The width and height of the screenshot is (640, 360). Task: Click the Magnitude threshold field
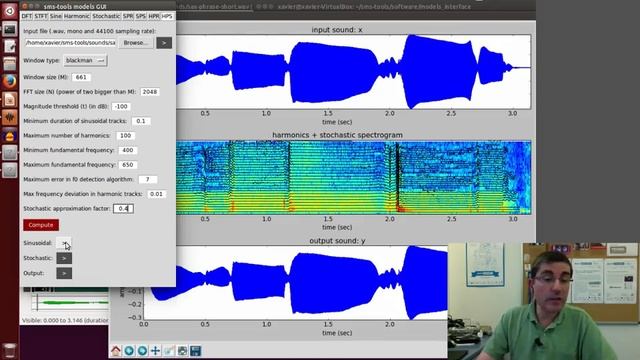coord(121,107)
